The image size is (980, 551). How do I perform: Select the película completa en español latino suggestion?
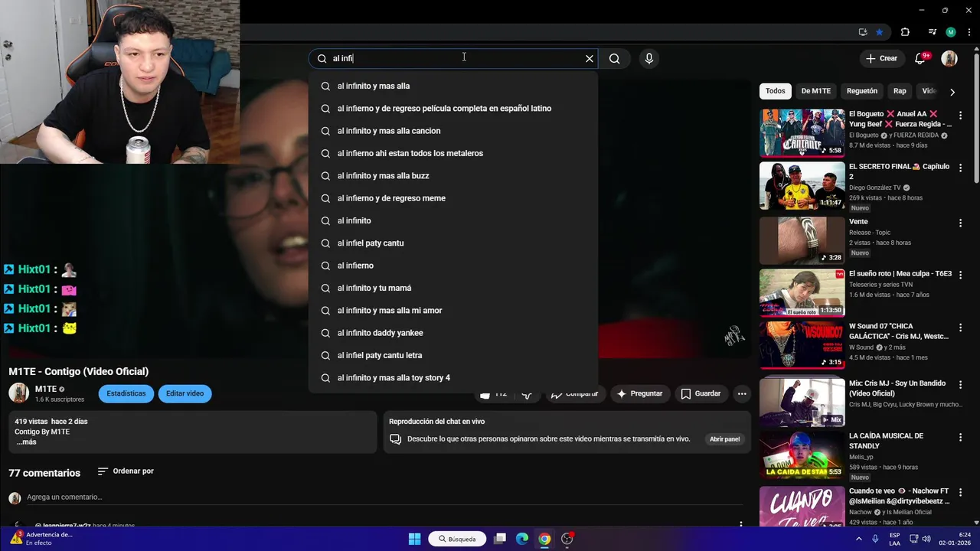coord(453,109)
